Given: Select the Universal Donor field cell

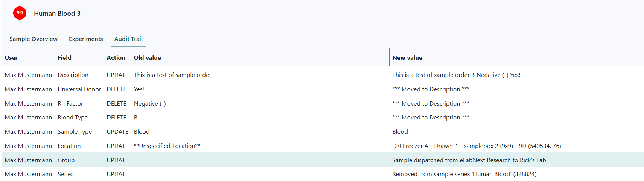Looking at the screenshot, I should coord(79,89).
